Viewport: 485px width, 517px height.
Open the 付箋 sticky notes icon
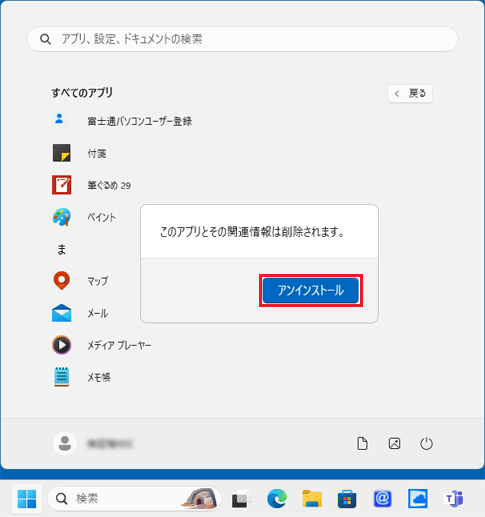pyautogui.click(x=61, y=153)
